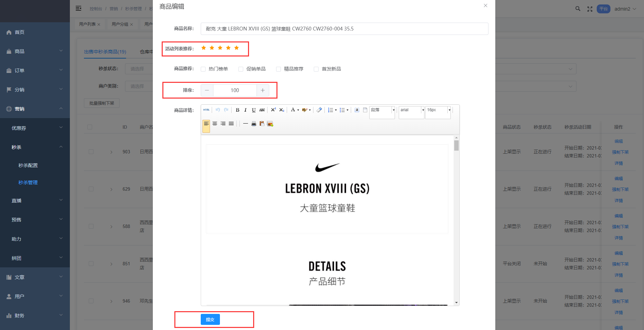644x330 pixels.
Task: Select the checkbox for row ID 851
Action: (x=91, y=264)
